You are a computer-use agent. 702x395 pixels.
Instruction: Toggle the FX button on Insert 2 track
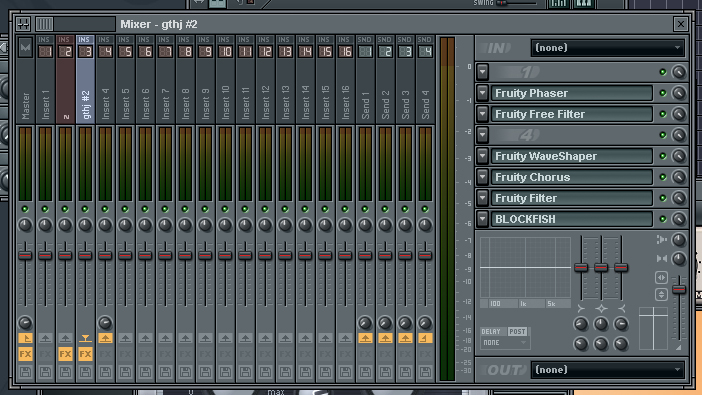[65, 355]
